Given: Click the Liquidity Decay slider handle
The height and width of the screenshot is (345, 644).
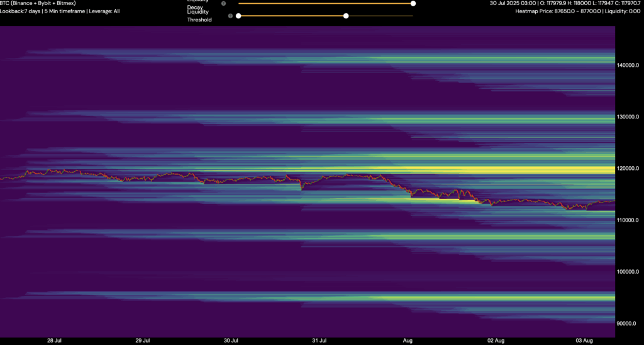Looking at the screenshot, I should (x=413, y=3).
